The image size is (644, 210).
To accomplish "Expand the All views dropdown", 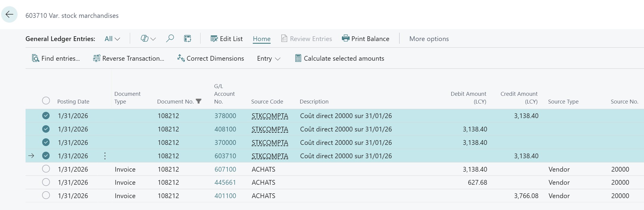I will [x=112, y=39].
